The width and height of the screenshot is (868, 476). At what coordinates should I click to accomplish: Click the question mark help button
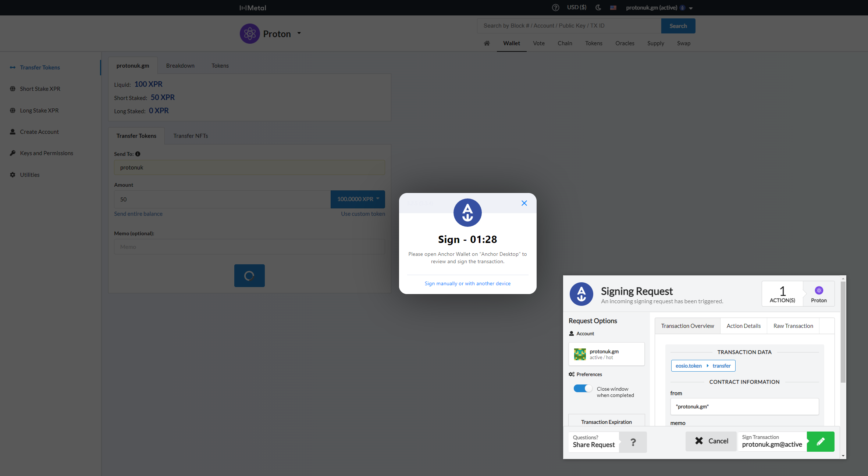point(633,442)
